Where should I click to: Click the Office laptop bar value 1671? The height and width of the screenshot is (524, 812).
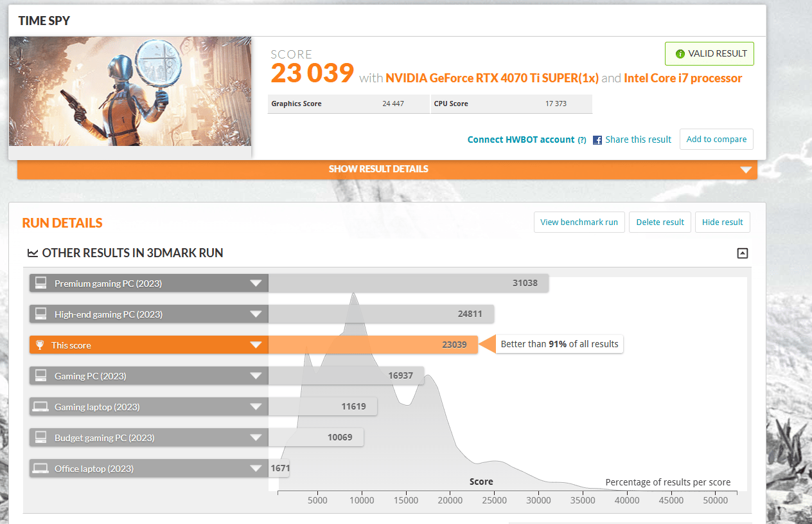(x=280, y=468)
